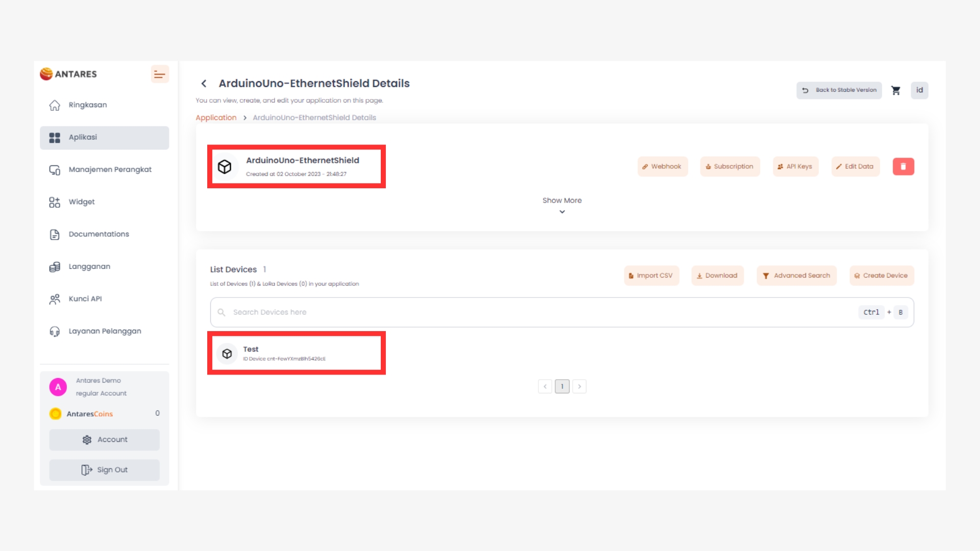
Task: Open Manajemen Perangkat menu item
Action: click(110, 170)
